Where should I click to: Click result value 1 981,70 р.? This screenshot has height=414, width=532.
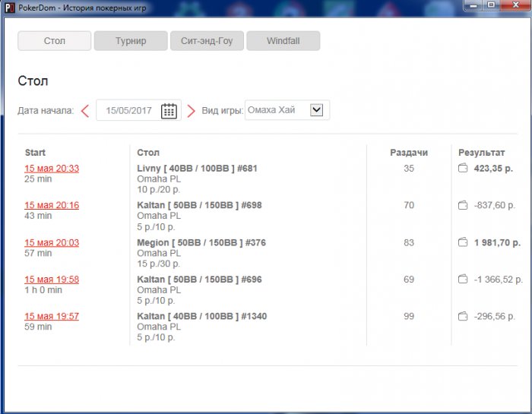[x=497, y=243]
